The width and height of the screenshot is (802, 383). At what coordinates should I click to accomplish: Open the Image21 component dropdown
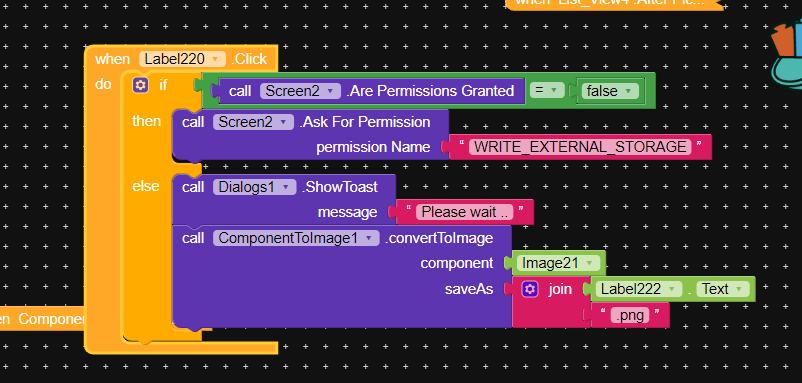pos(558,263)
